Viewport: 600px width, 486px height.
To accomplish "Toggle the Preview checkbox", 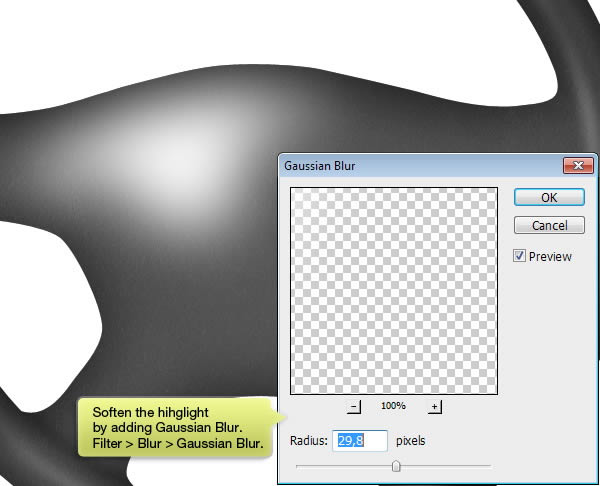I will (519, 256).
